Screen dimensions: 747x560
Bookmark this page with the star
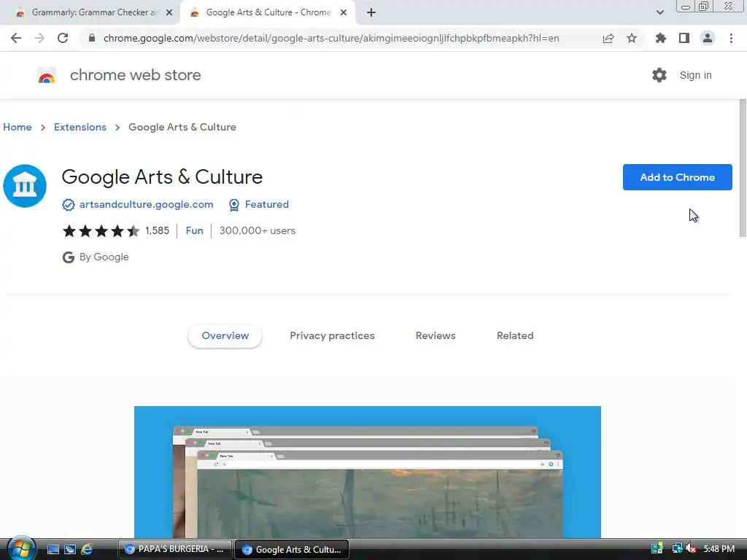click(632, 38)
